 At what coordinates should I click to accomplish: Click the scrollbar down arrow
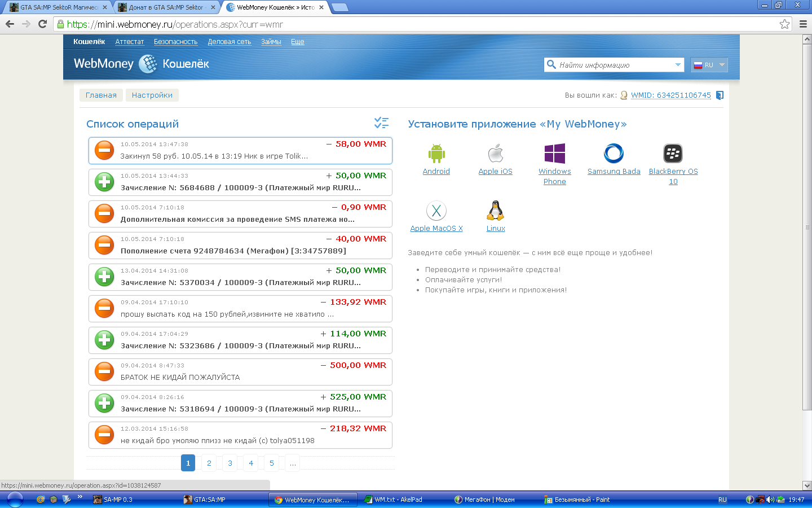point(807,485)
